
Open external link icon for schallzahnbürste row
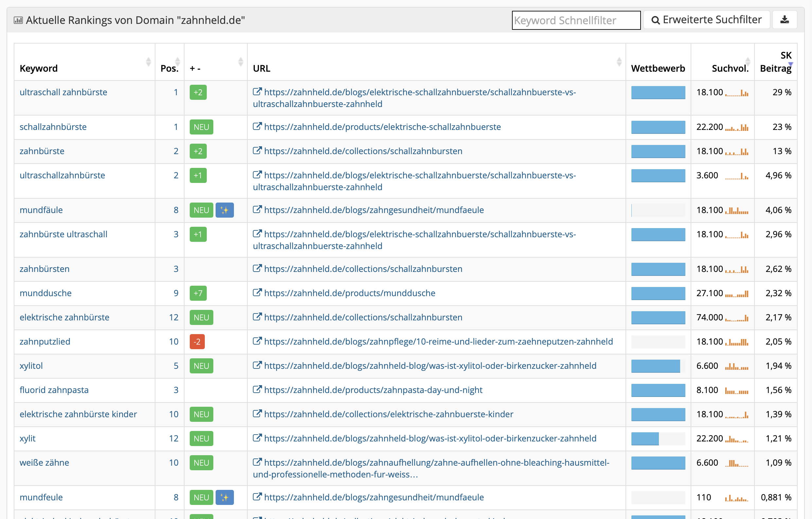point(257,126)
